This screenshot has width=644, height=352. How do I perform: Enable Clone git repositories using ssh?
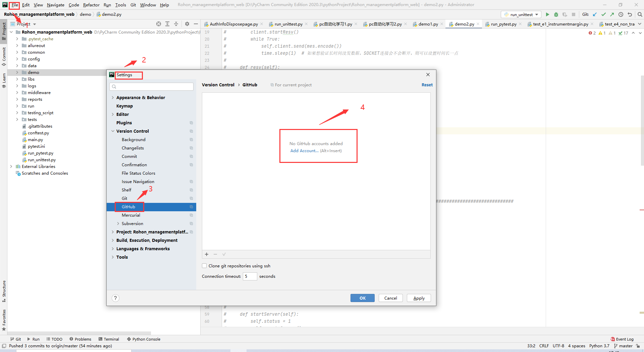[204, 266]
